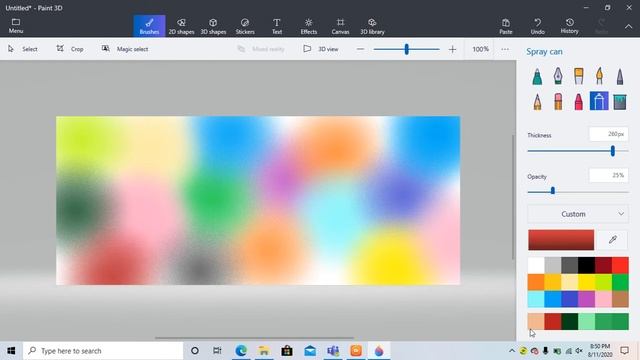Screen dimensions: 640x360
Task: Click the zoom slider handle
Action: click(407, 49)
